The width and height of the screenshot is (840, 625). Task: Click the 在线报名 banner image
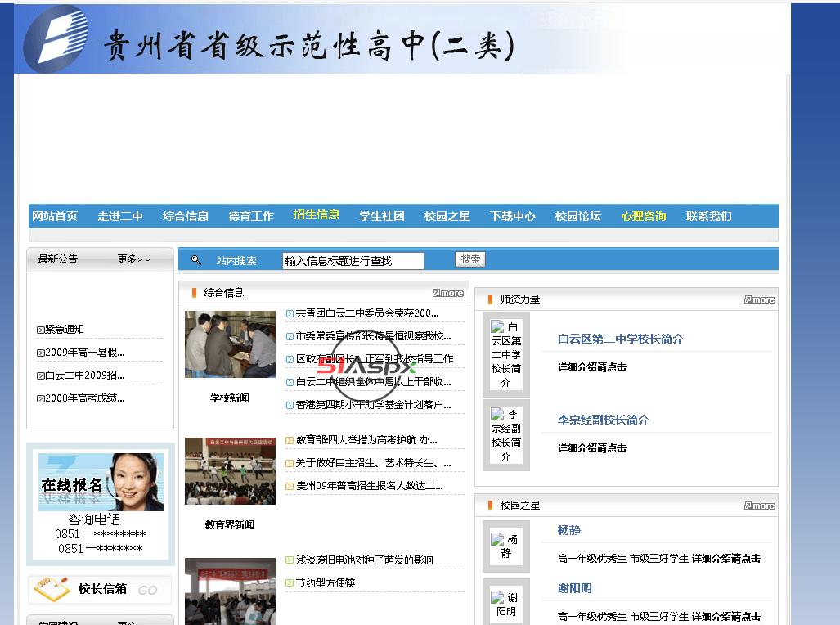tap(101, 483)
